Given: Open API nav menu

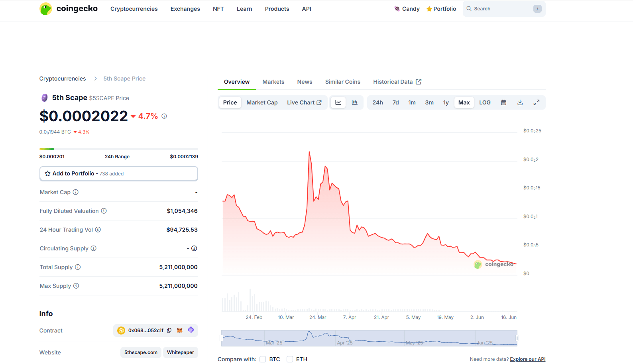Looking at the screenshot, I should point(307,9).
